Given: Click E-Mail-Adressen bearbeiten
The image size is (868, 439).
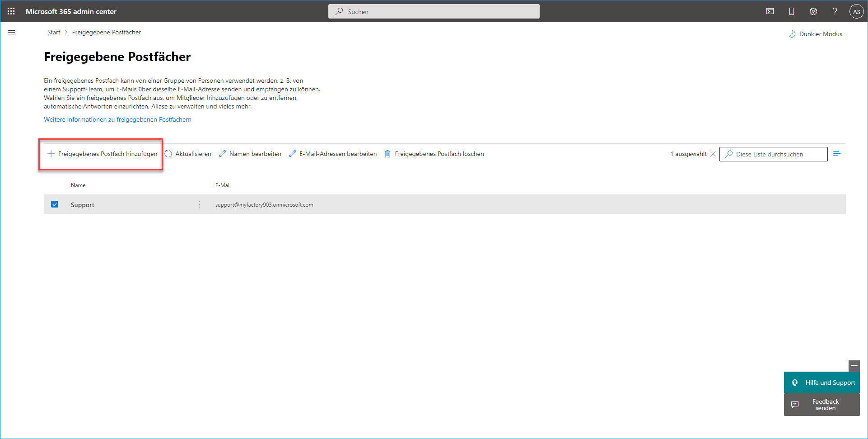Looking at the screenshot, I should tap(333, 154).
